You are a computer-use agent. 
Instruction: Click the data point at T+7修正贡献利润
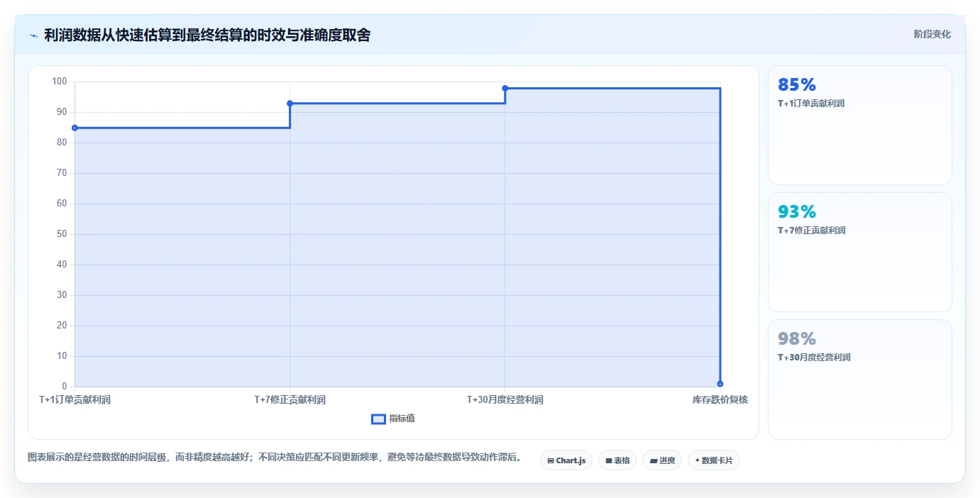click(x=290, y=104)
